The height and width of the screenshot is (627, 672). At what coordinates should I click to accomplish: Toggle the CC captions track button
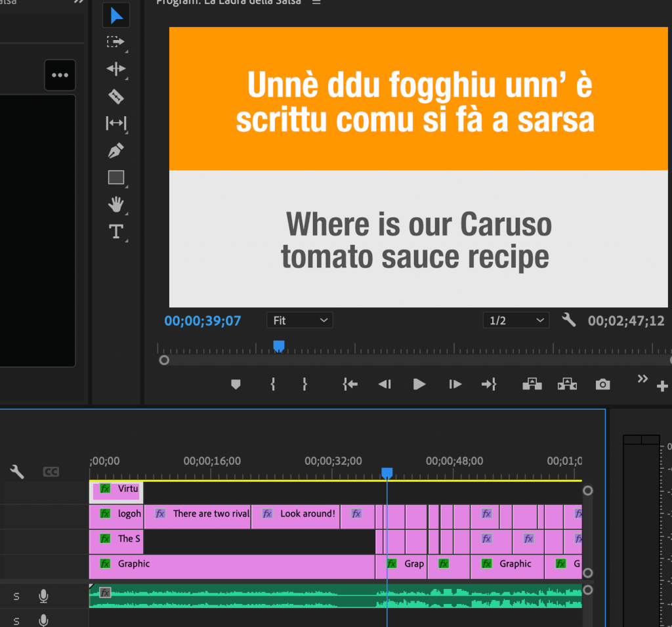point(51,471)
